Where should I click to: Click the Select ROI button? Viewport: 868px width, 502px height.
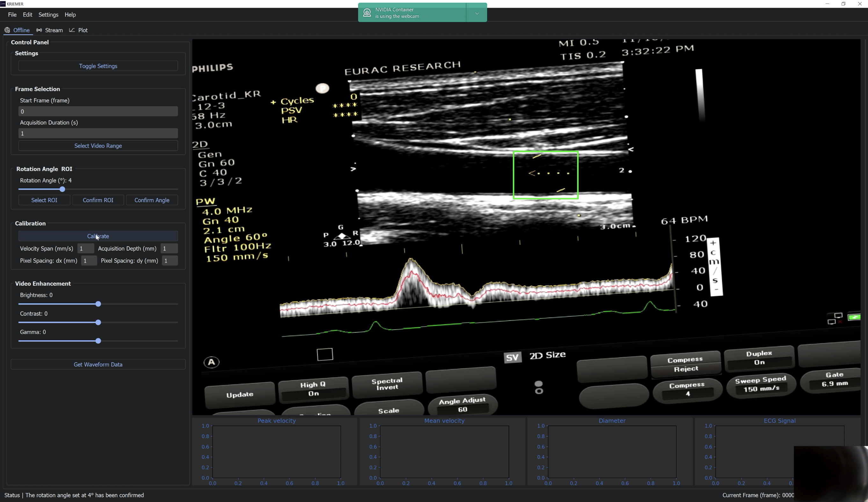point(44,200)
